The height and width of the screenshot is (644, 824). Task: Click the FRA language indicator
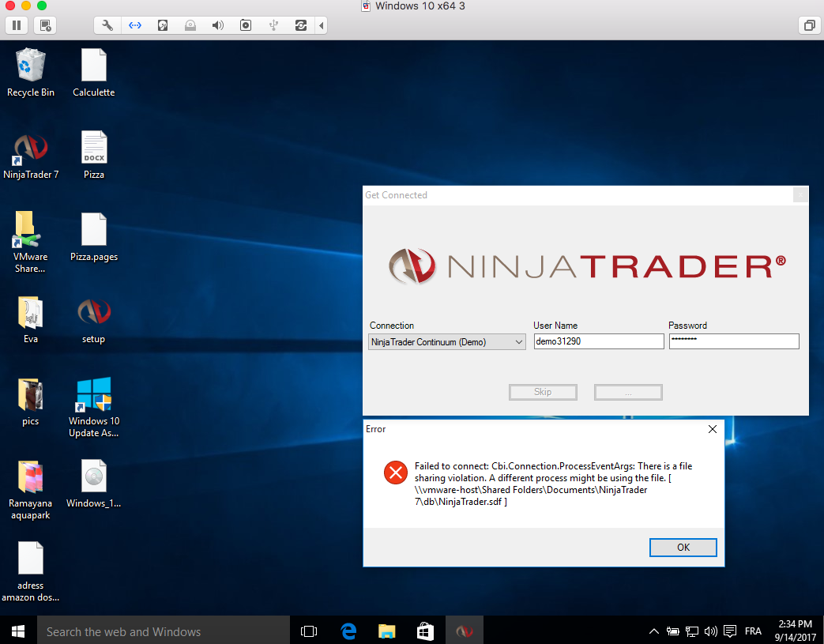pos(753,631)
